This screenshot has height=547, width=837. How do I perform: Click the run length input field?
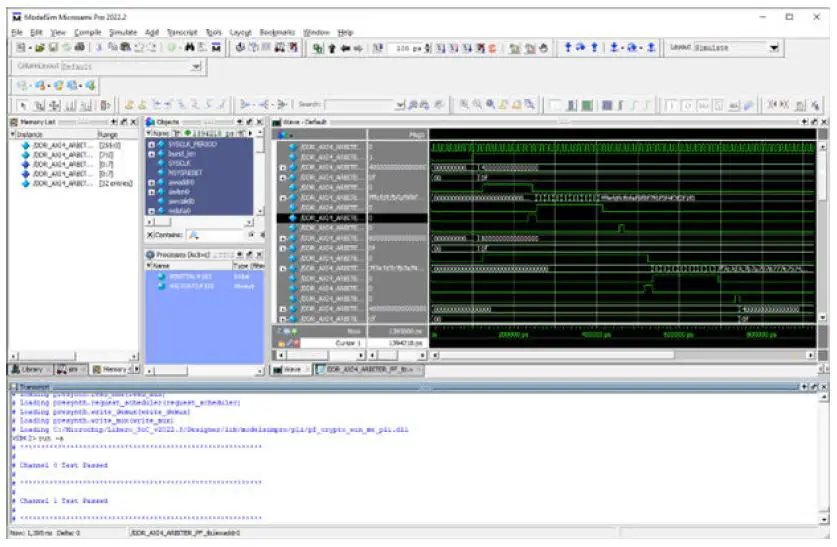click(x=407, y=49)
